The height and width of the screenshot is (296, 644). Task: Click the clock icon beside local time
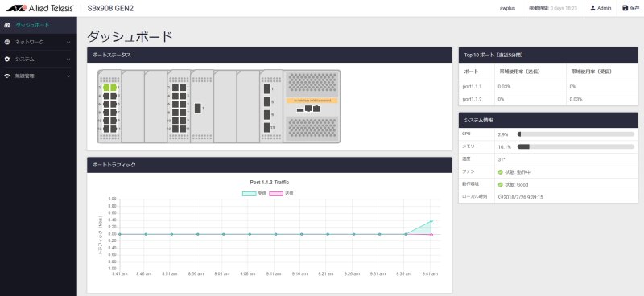(500, 197)
